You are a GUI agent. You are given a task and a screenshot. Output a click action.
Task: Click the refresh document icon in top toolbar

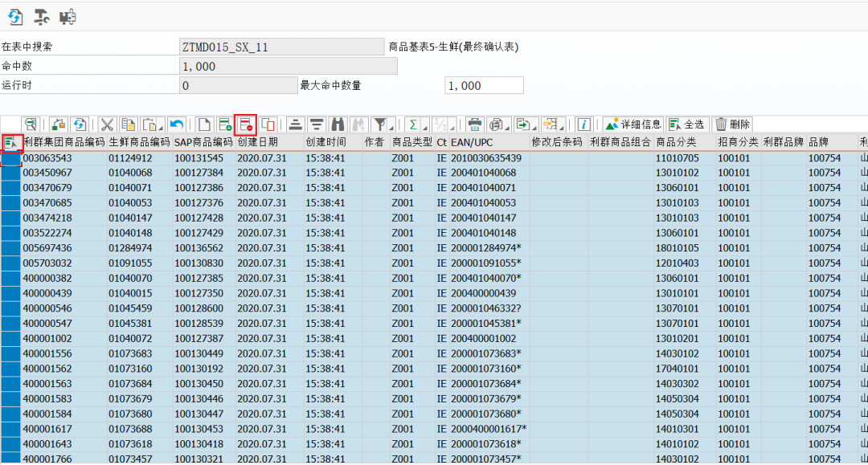click(15, 18)
